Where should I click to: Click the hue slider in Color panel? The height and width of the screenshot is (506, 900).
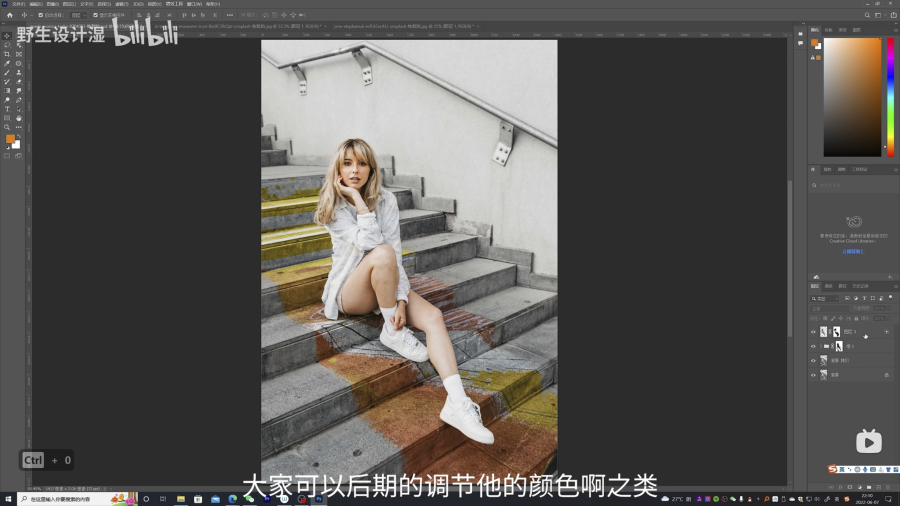(x=890, y=97)
